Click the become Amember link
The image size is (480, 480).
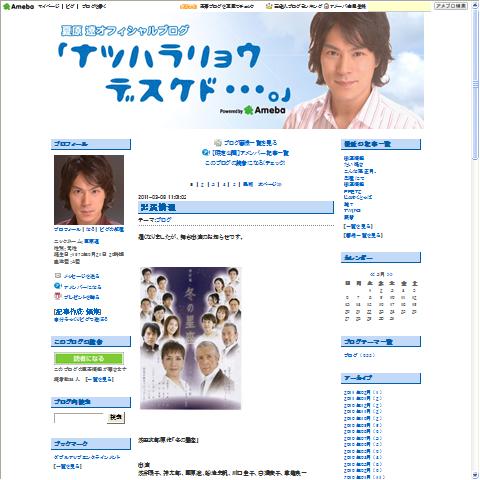pyautogui.click(x=82, y=287)
